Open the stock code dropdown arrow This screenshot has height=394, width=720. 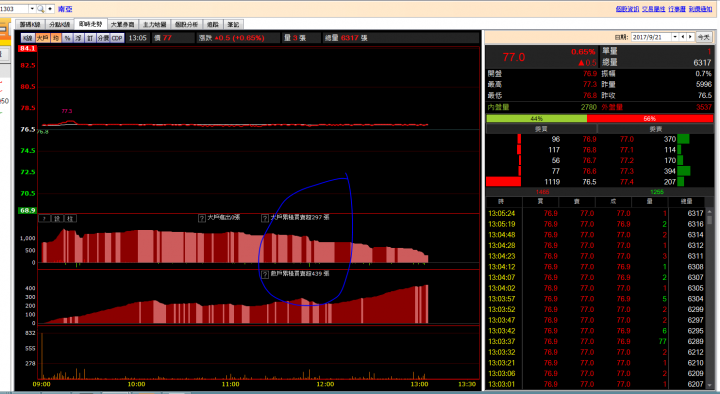pyautogui.click(x=32, y=9)
